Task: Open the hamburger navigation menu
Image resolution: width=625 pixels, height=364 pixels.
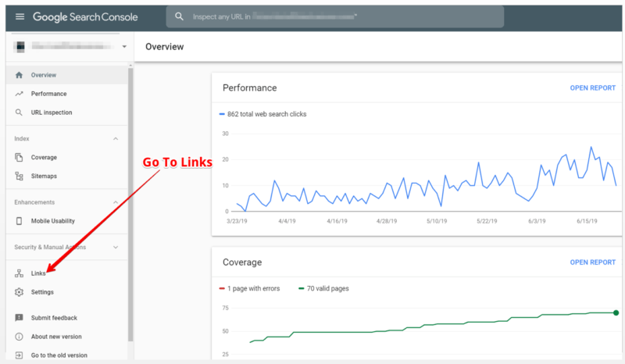Action: click(20, 16)
